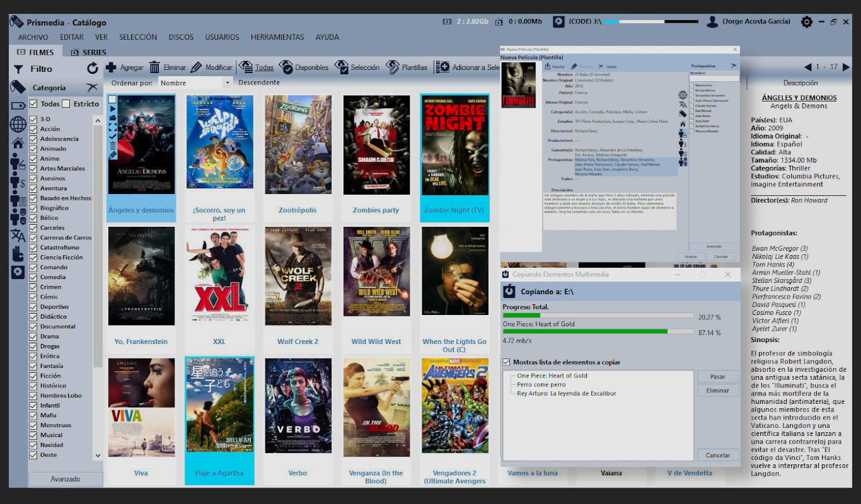Click the Eliminar trash icon

click(x=154, y=67)
